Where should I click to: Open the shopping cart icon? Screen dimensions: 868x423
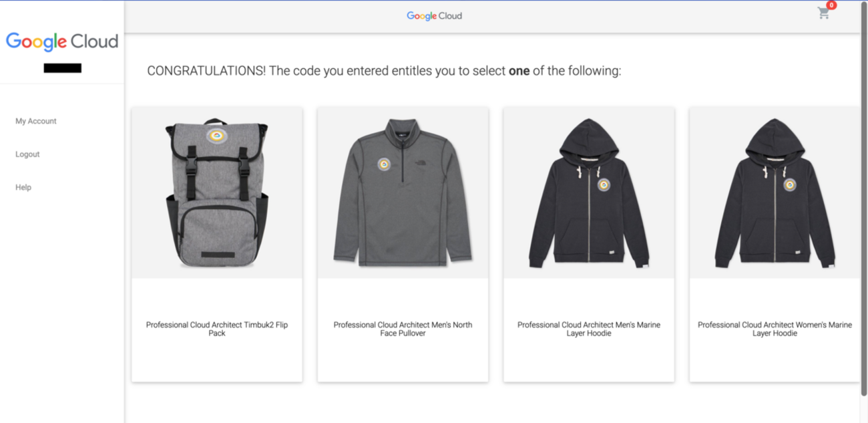[x=823, y=13]
